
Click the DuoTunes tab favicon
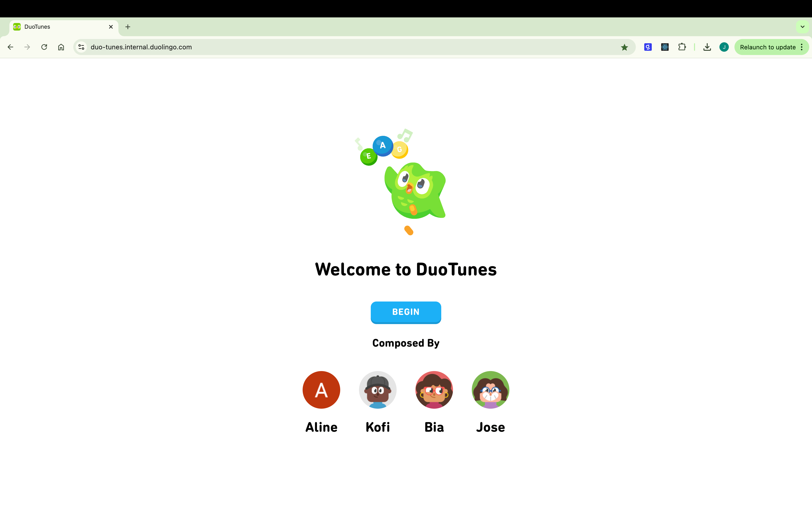17,27
